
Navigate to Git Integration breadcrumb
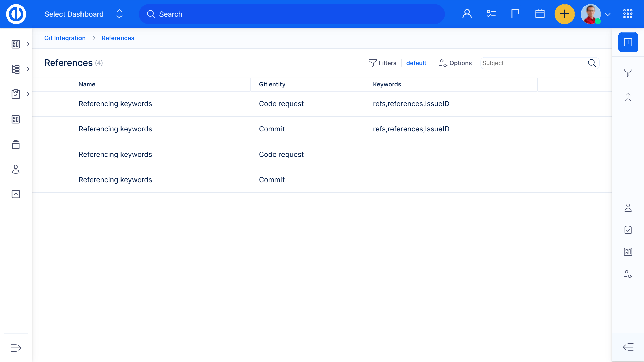pos(65,38)
